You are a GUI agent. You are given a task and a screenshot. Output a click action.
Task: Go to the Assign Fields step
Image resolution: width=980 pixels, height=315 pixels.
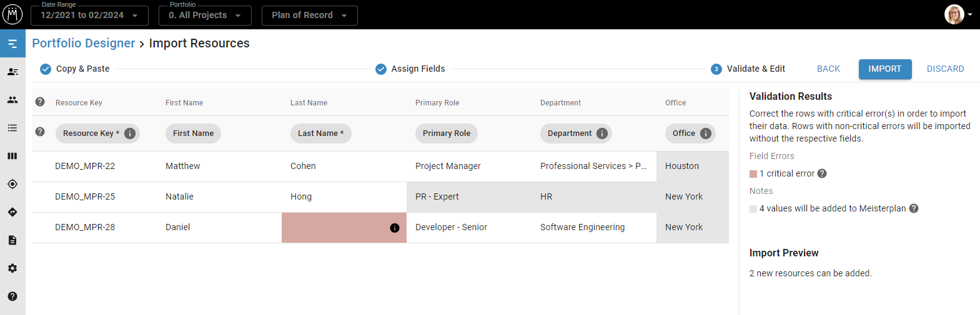(x=410, y=69)
